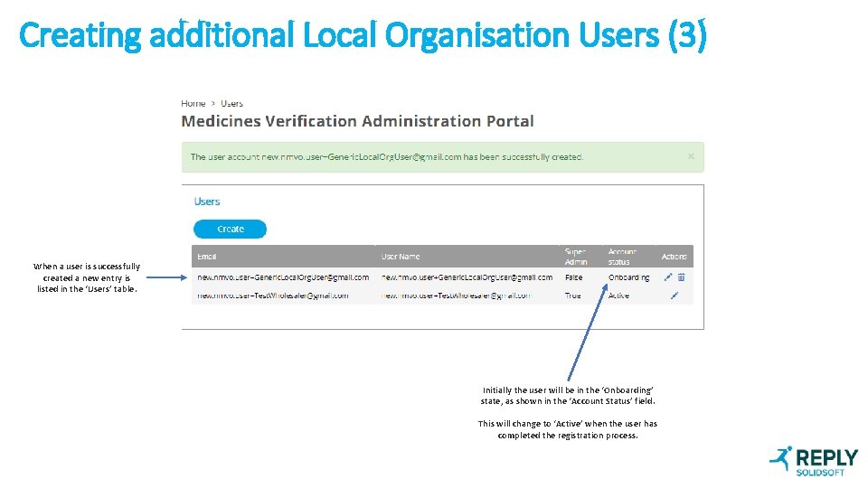Click the 'False' Super Admin value
This screenshot has height=488, width=868.
(x=573, y=277)
